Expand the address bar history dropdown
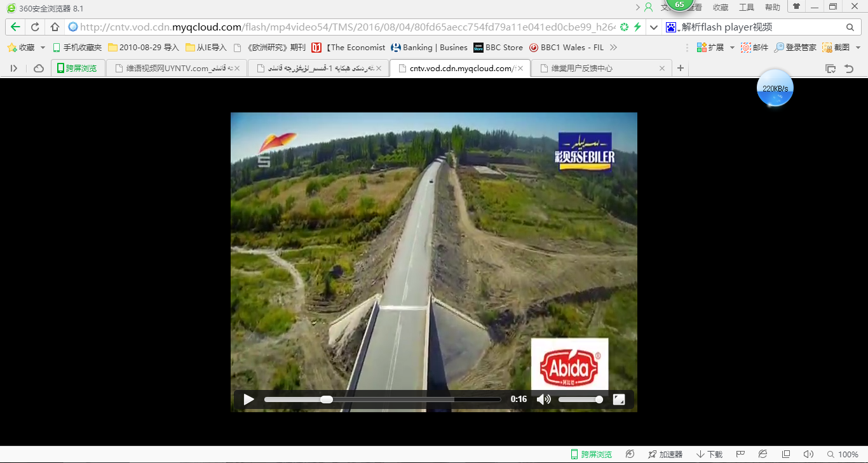 (653, 27)
